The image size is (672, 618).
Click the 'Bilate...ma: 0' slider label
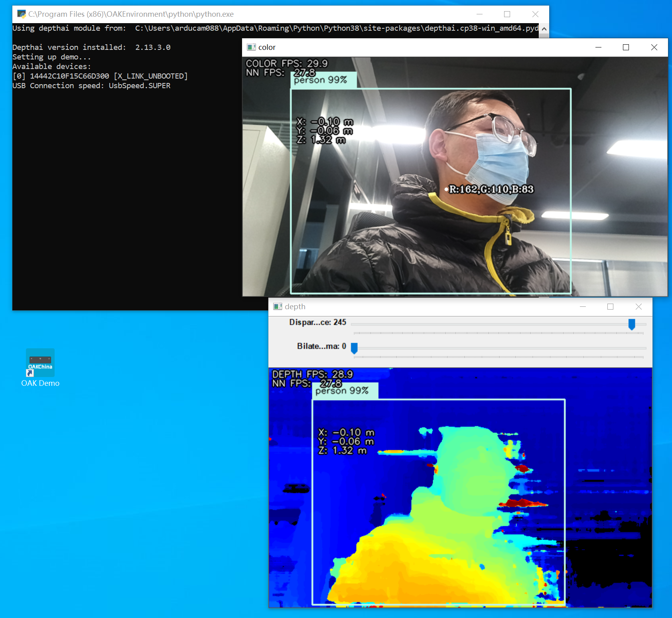click(321, 346)
